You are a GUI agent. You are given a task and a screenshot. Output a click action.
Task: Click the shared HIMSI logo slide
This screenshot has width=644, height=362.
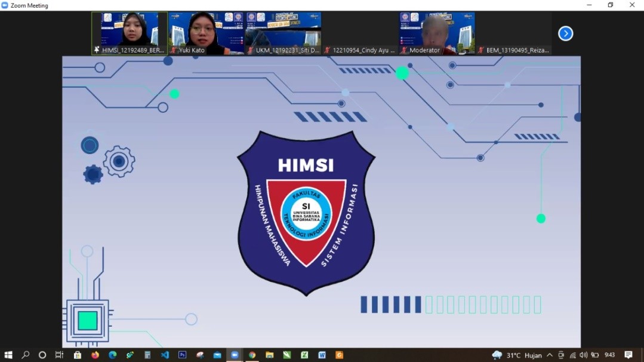pyautogui.click(x=321, y=202)
